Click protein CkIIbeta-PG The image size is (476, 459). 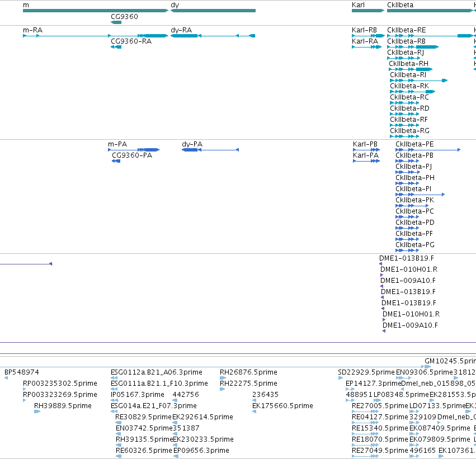[415, 245]
